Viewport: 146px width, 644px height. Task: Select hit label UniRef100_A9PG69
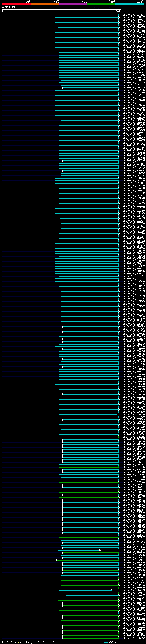point(134,442)
